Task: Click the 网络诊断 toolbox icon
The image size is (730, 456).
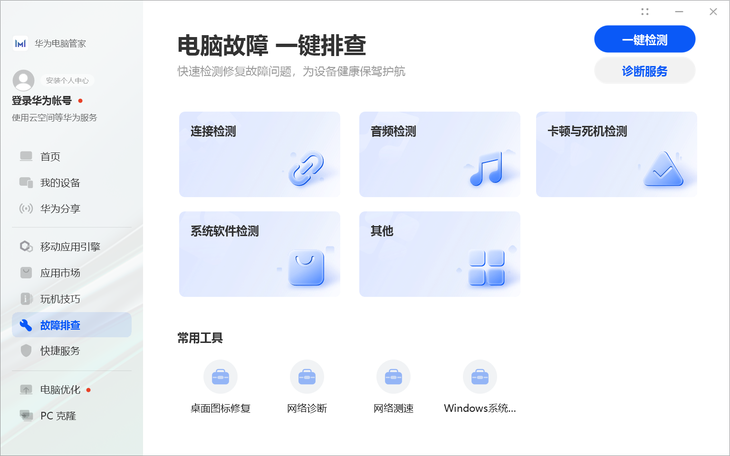Action: coord(307,377)
